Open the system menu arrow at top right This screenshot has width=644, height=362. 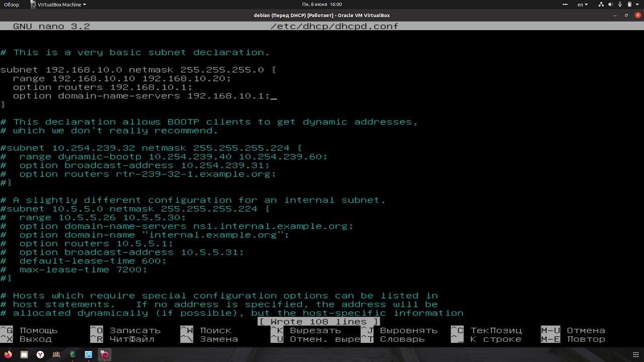coord(638,5)
